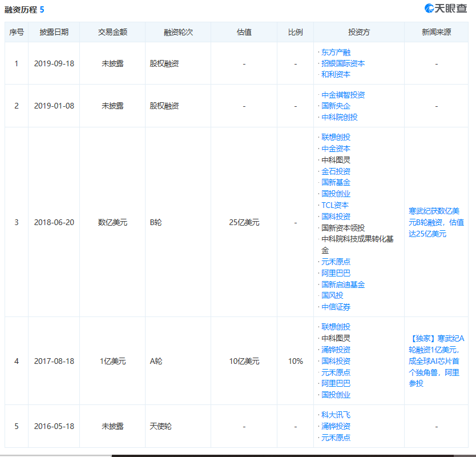This screenshot has height=457, width=476.
Task: Open 国科投资 in the A轮 row
Action: point(336,361)
